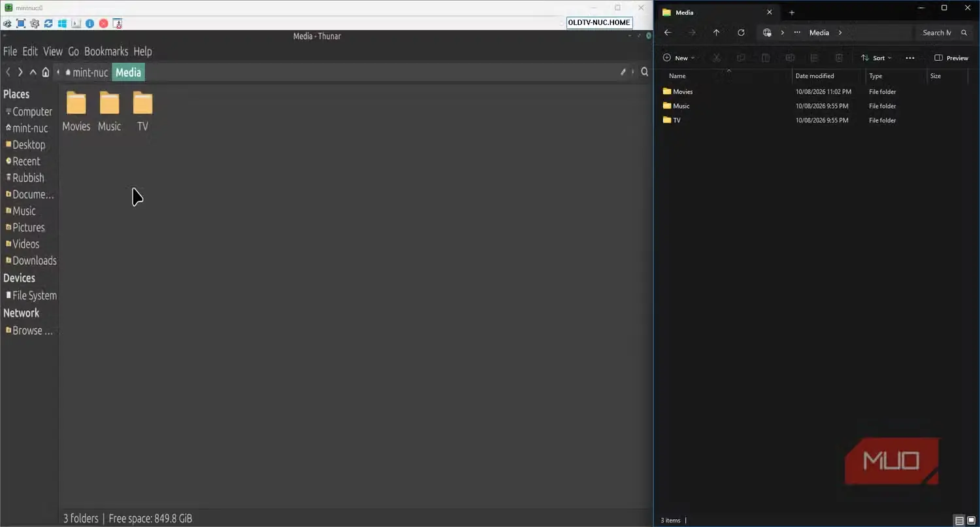Open the View menu in Thunar
The image size is (980, 527).
(x=53, y=52)
